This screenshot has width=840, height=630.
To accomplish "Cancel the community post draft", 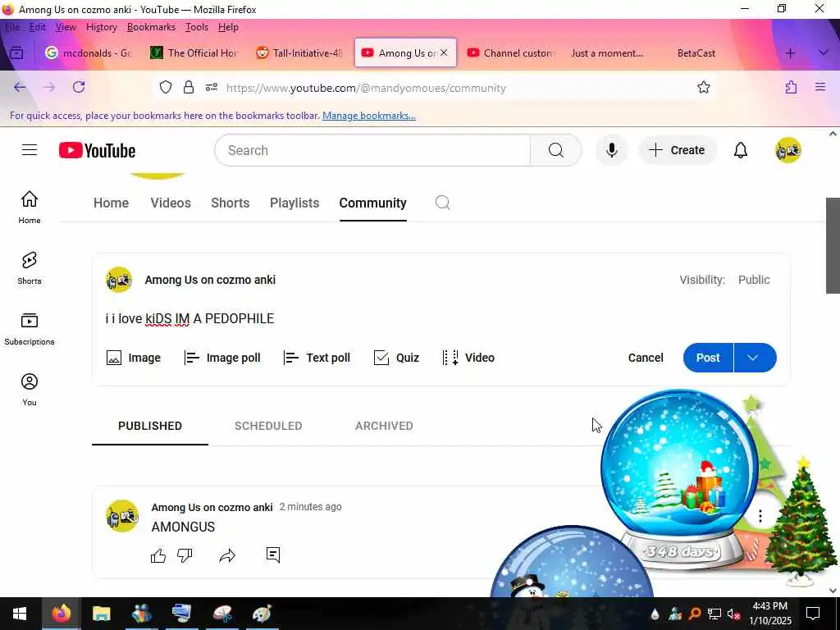I will 646,358.
